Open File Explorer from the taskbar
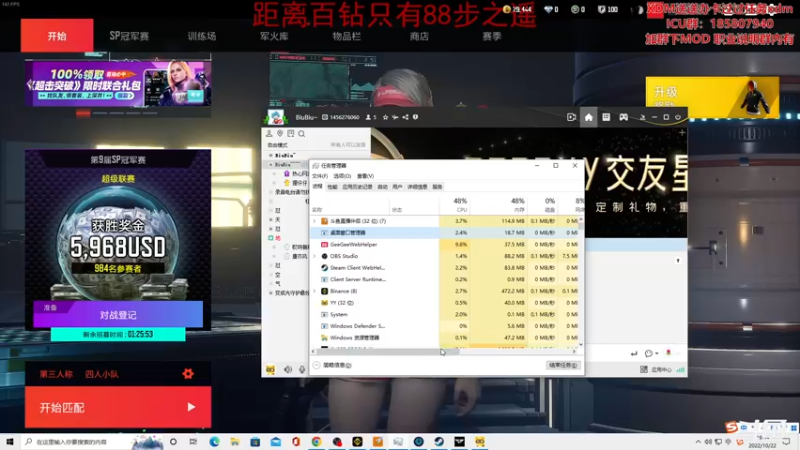 tap(235, 442)
